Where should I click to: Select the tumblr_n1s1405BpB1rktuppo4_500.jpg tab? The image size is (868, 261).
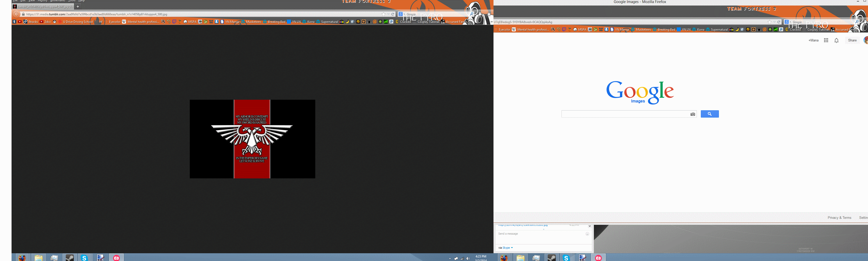coord(43,7)
